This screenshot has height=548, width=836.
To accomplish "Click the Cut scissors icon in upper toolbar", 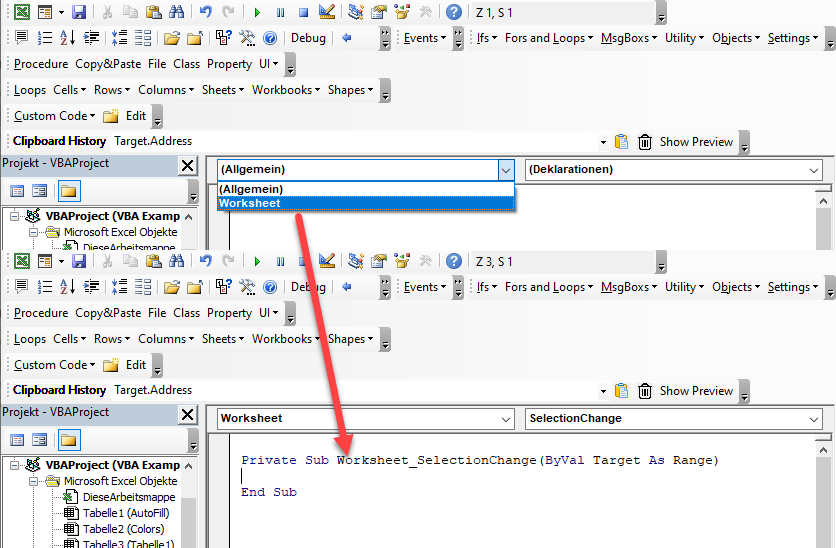I will (107, 12).
